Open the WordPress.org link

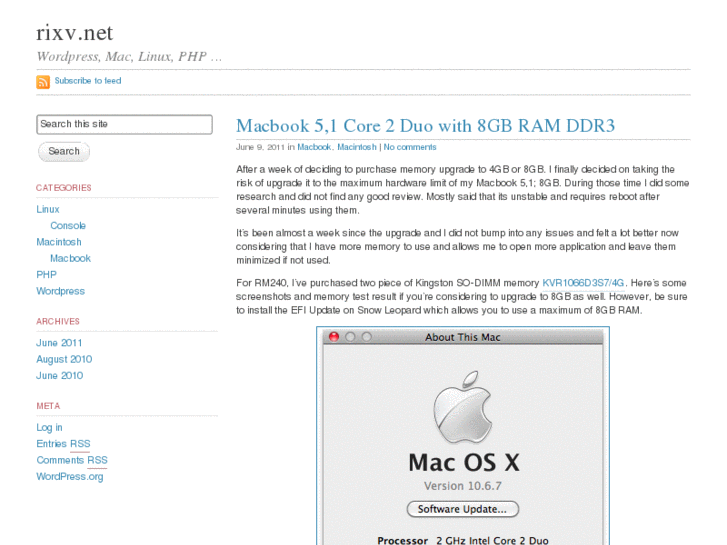[x=70, y=477]
